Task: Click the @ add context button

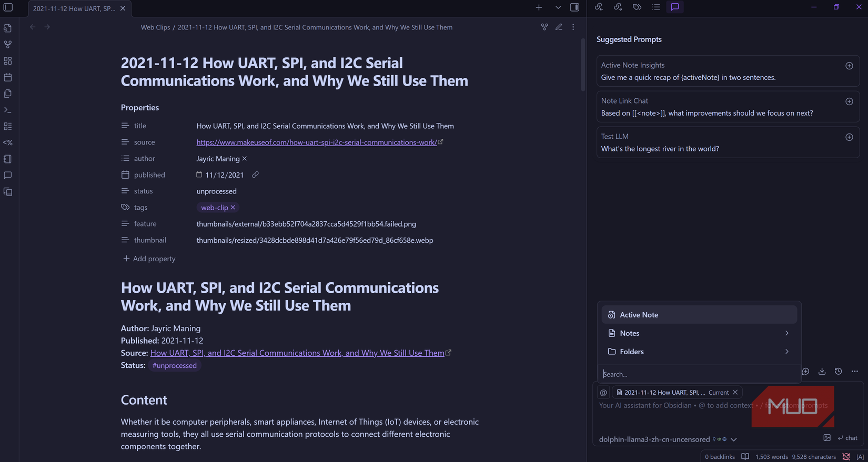Action: [x=603, y=393]
